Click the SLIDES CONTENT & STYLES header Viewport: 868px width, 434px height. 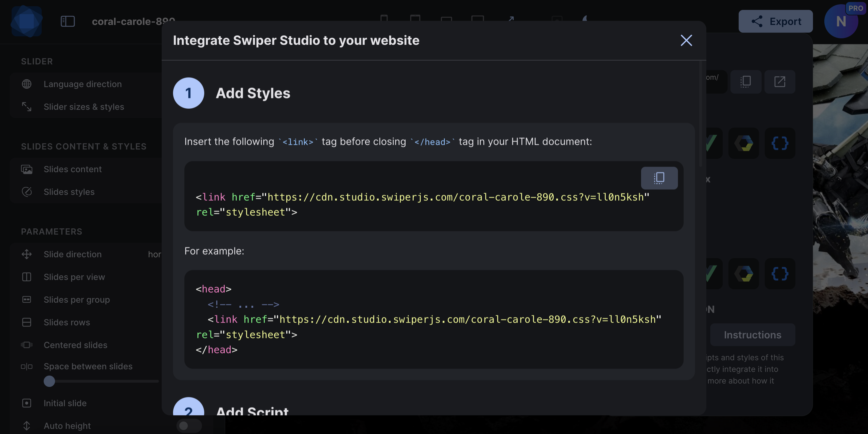click(x=84, y=146)
